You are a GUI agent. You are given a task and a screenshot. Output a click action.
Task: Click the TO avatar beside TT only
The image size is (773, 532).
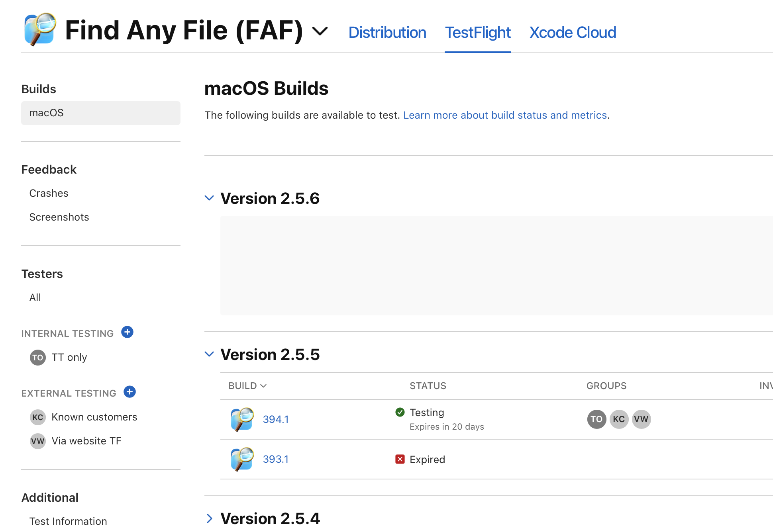pos(38,358)
